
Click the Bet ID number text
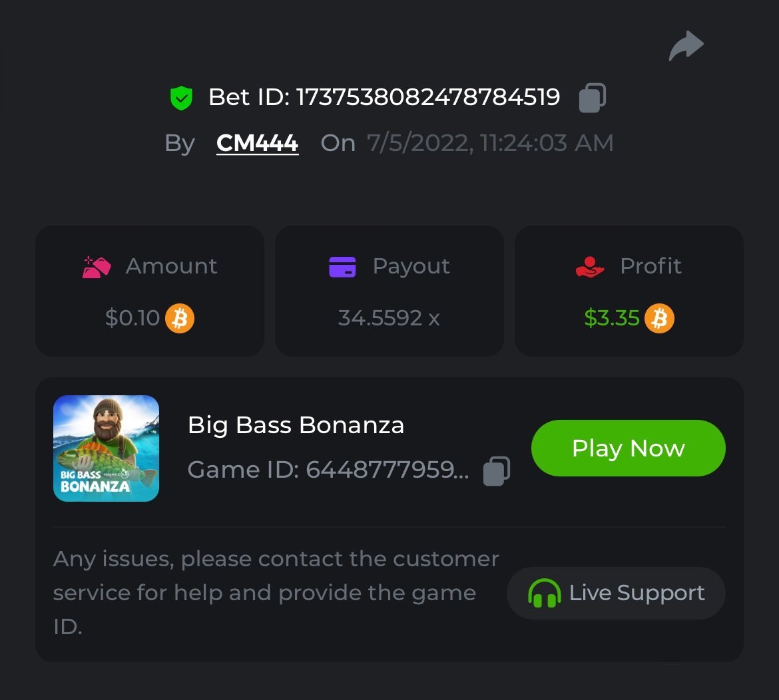427,98
